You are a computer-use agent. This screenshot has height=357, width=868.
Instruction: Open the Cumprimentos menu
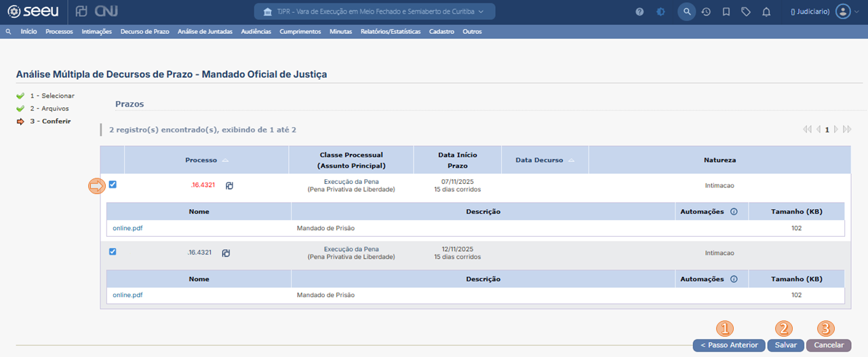(300, 31)
